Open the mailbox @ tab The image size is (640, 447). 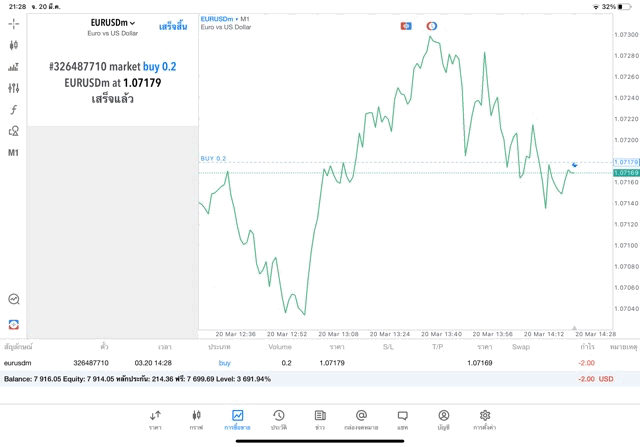tap(361, 420)
